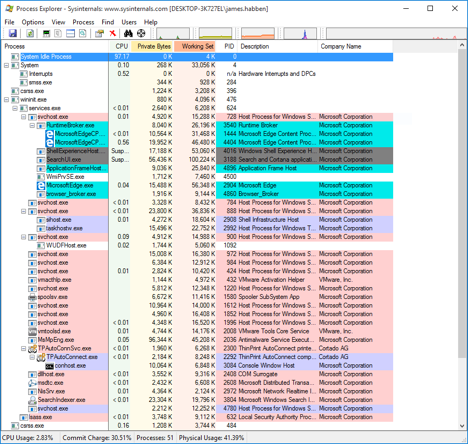468x444 pixels.
Task: Select the MsMpEng.exe process row
Action: coord(197,340)
